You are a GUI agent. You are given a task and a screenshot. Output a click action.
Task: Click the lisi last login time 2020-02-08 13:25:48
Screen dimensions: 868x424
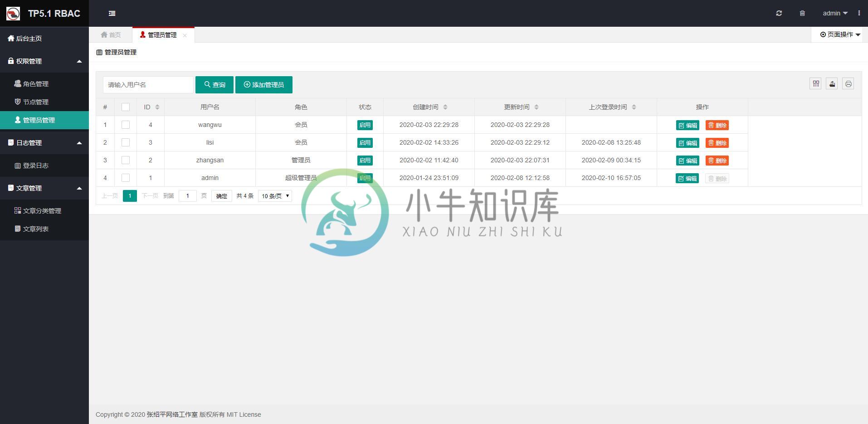tap(611, 142)
